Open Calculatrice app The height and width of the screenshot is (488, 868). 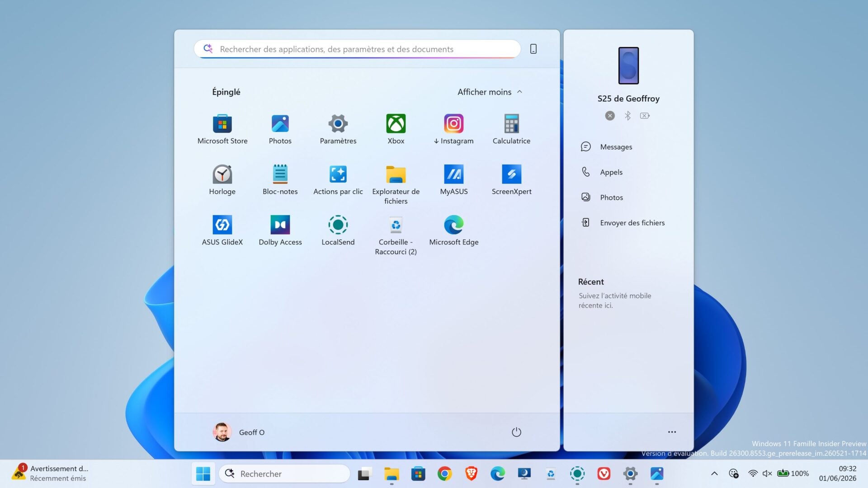point(511,130)
